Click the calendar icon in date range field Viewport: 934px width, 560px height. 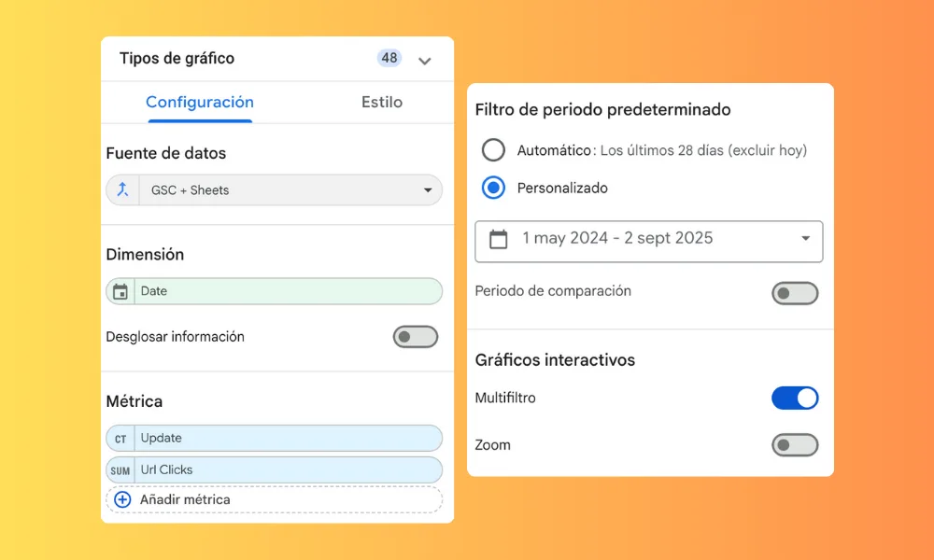499,239
